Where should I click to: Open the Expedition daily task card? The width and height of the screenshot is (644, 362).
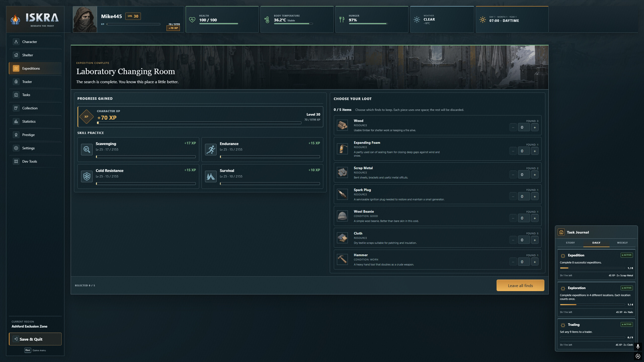pos(596,265)
